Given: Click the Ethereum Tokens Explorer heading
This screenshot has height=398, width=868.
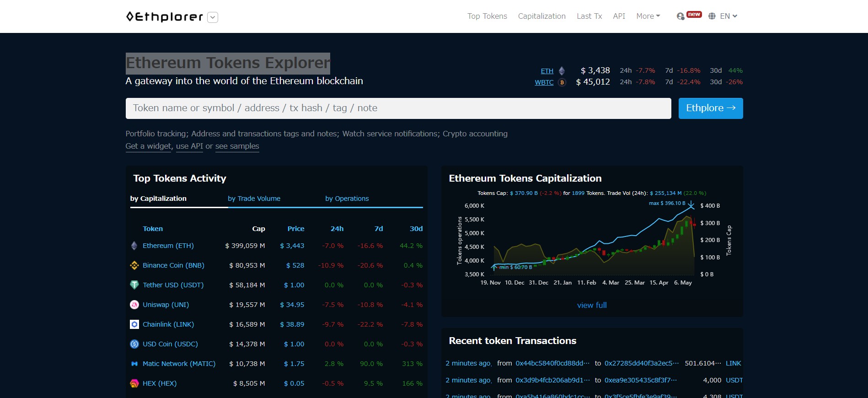Looking at the screenshot, I should (x=228, y=63).
